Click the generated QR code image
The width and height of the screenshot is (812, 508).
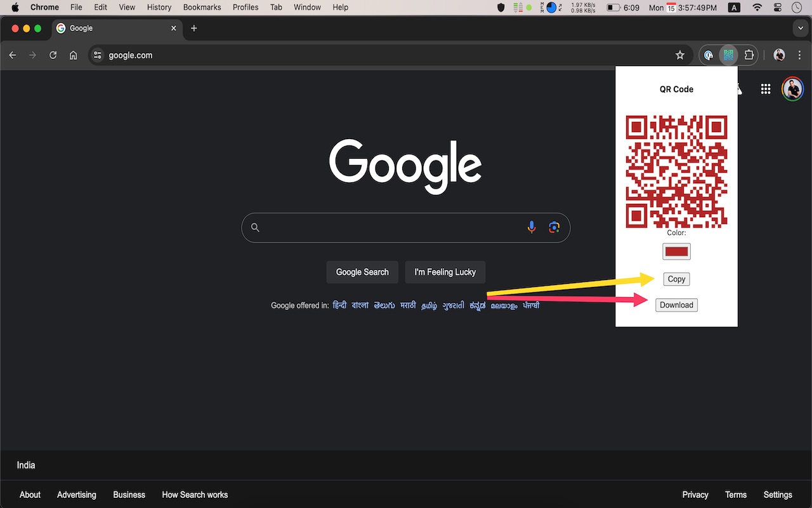(676, 171)
